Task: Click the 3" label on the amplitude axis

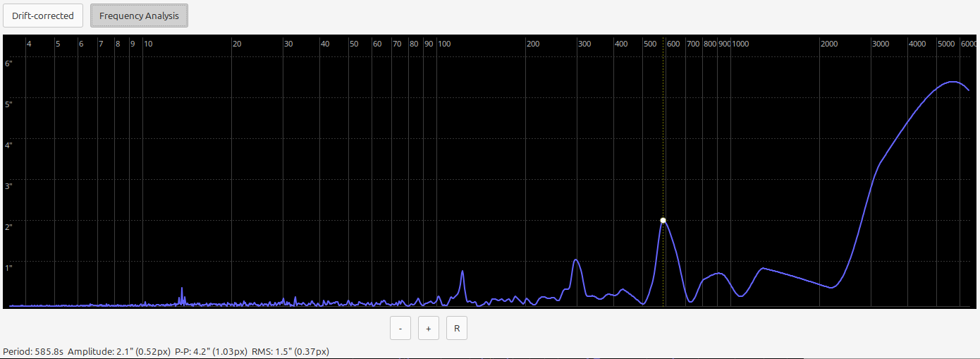Action: 8,186
